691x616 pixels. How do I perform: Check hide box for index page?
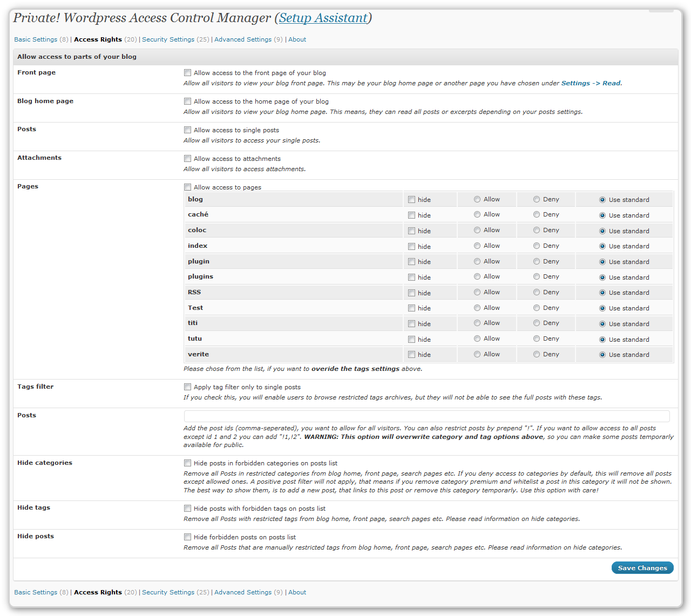(x=411, y=246)
